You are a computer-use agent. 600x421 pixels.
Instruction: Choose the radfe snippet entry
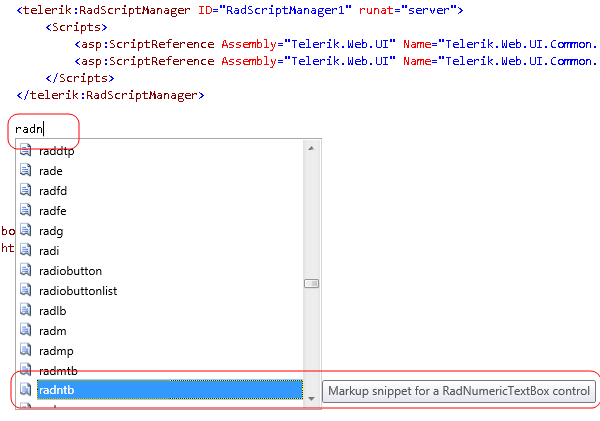pos(53,210)
